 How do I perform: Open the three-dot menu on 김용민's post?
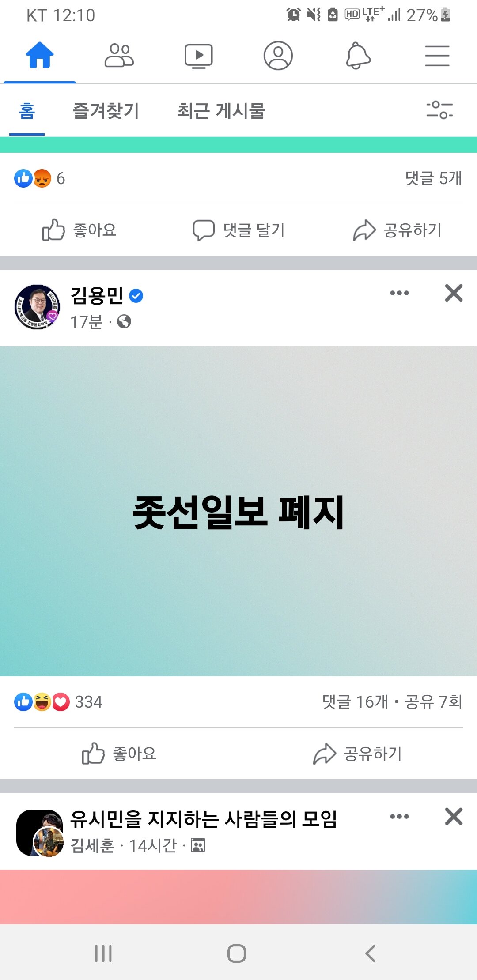click(399, 293)
